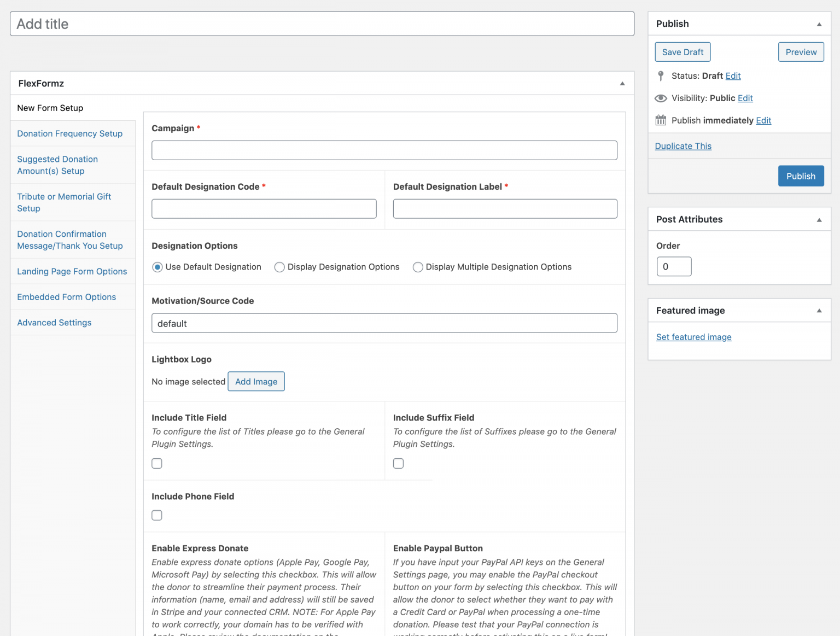The height and width of the screenshot is (636, 840).
Task: Select Display Designation Options radio button
Action: click(x=279, y=267)
